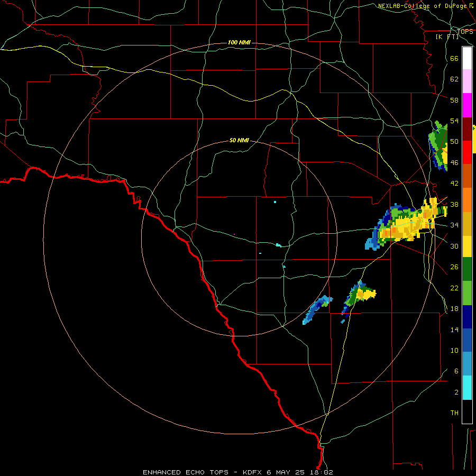Click the navy blue swatch in the legend

(467, 317)
